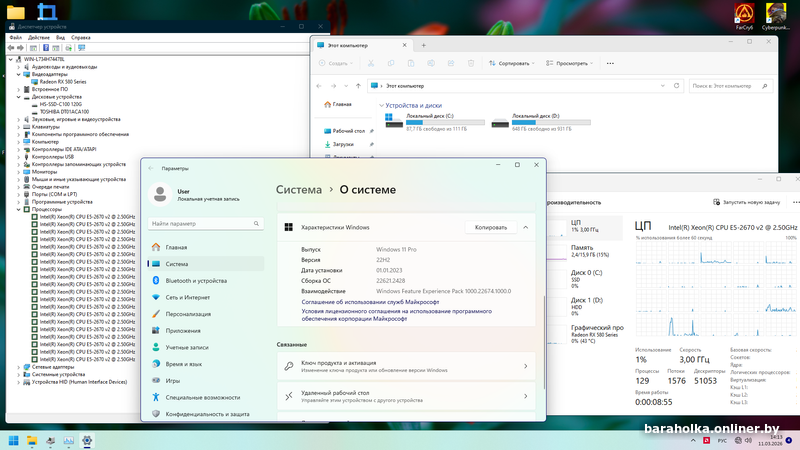Collapse the Windows specifications section chevron

click(x=525, y=227)
